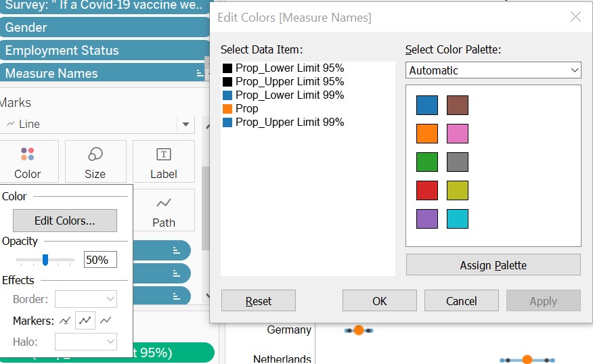Screen dimensions: 593x364
Task: Expand the Select Color Palette dropdown
Action: pos(493,70)
